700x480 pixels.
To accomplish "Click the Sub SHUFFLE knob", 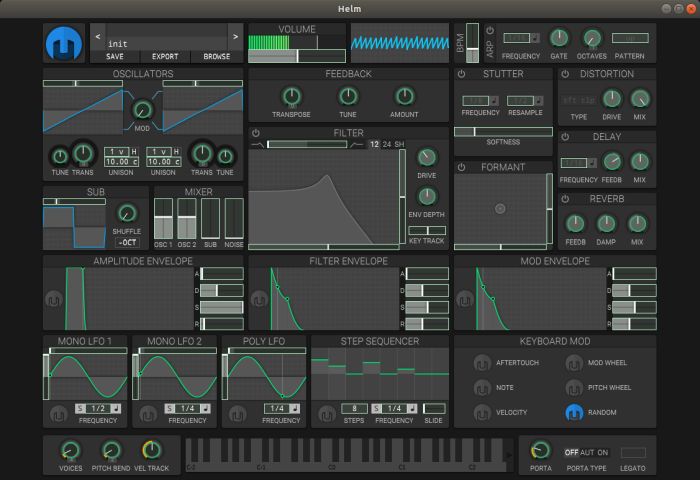I will pyautogui.click(x=127, y=213).
